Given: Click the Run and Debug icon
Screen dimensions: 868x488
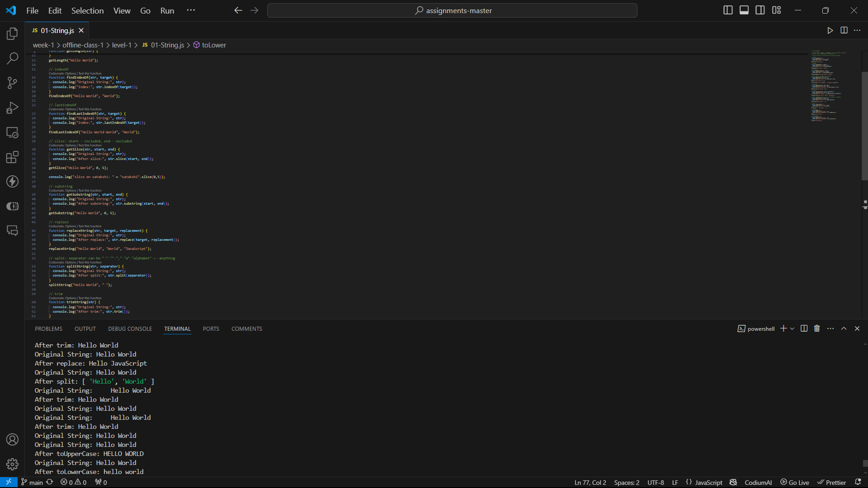Looking at the screenshot, I should (x=13, y=108).
